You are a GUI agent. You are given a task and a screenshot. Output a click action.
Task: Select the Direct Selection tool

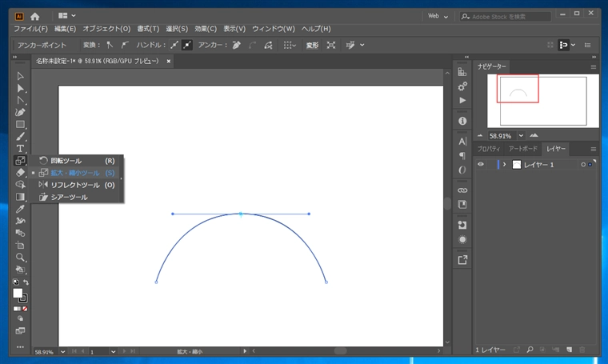point(20,88)
